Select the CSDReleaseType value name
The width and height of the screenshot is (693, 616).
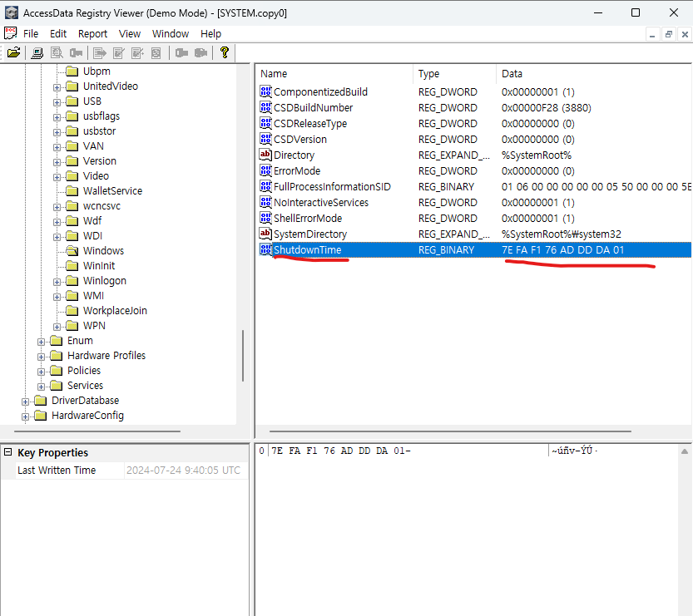[309, 123]
